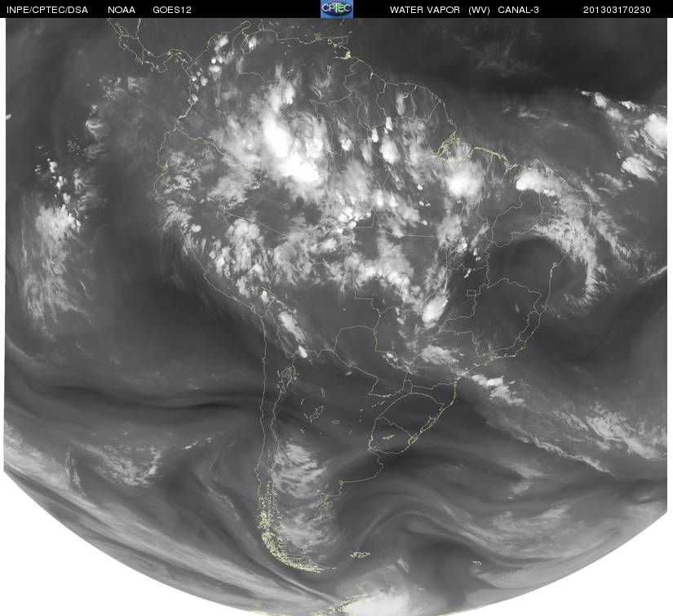Click the NOAA label in the header
The image size is (673, 616).
pyautogui.click(x=122, y=10)
